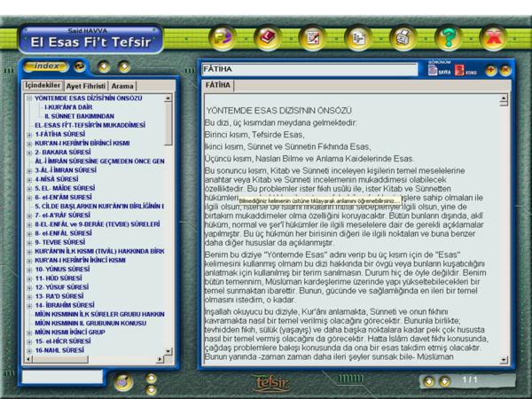Select SAYFA view mode icon
Viewport: 532px width, 399px height.
[x=437, y=69]
